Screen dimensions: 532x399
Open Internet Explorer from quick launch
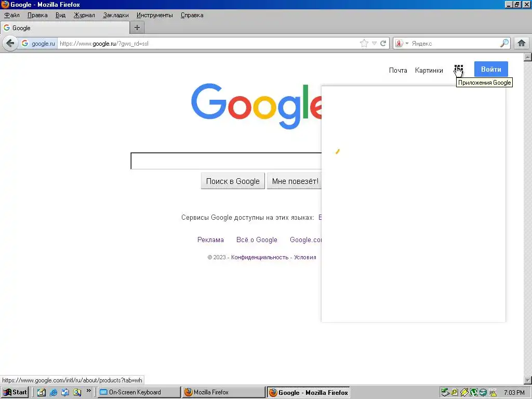54,392
